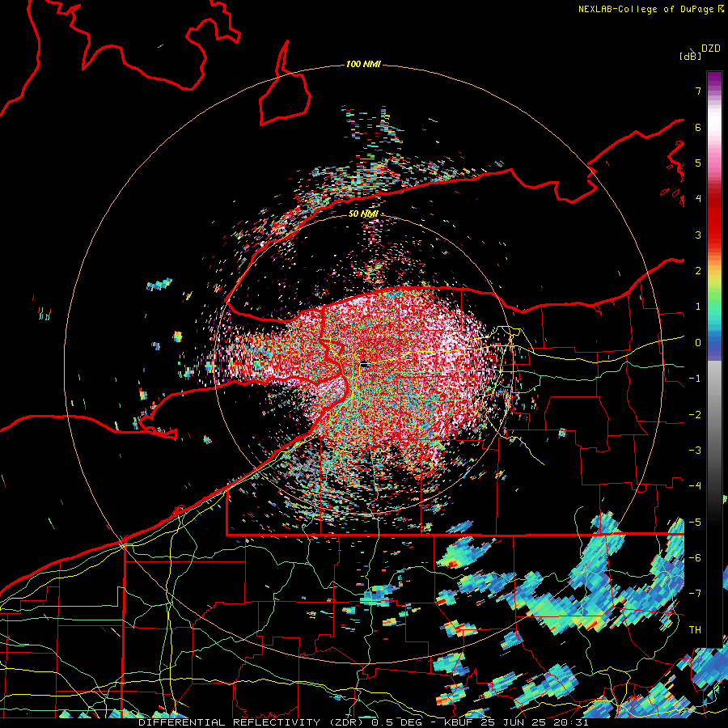Screen dimensions: 728x728
Task: Click the 7 value on color scale
Action: [x=698, y=91]
